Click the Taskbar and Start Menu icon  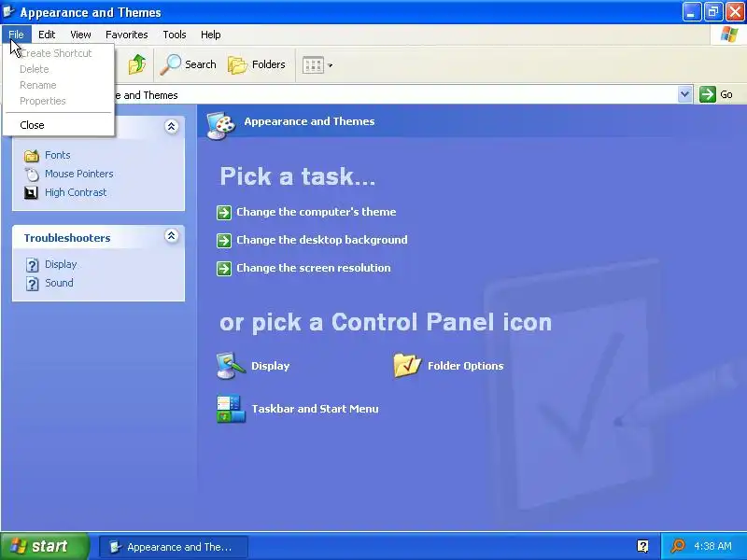pyautogui.click(x=231, y=409)
